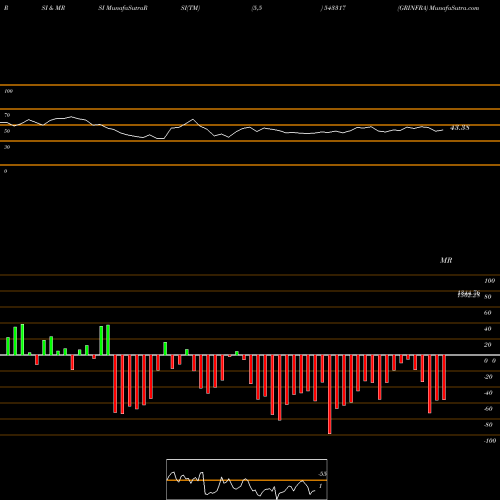Click the MR axis label 80
500x500 pixels.
(488, 297)
